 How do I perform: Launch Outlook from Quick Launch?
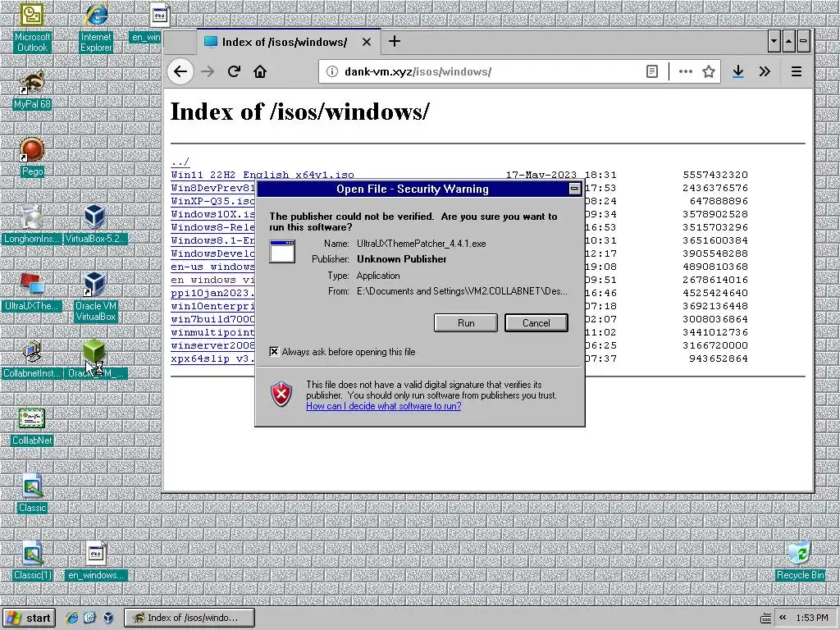pos(89,618)
